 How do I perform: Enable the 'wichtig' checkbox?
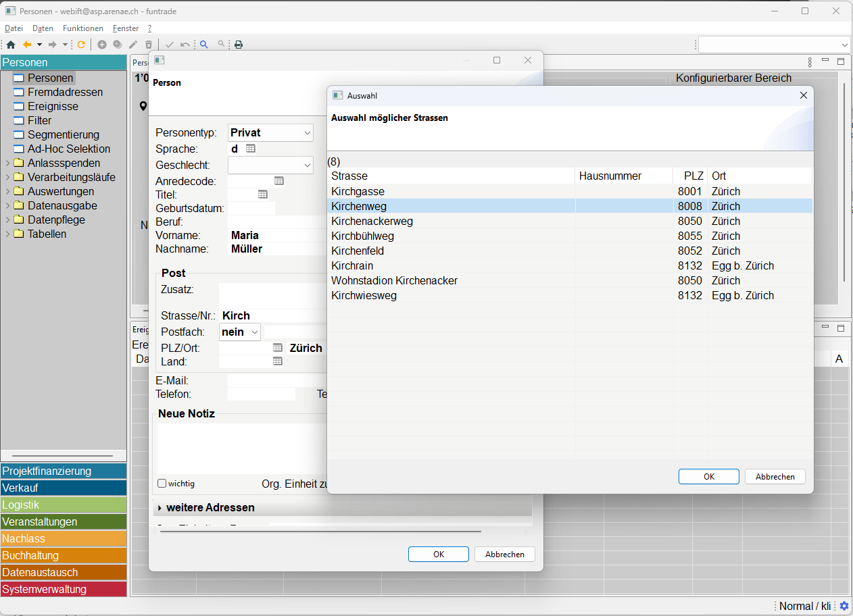pyautogui.click(x=162, y=484)
